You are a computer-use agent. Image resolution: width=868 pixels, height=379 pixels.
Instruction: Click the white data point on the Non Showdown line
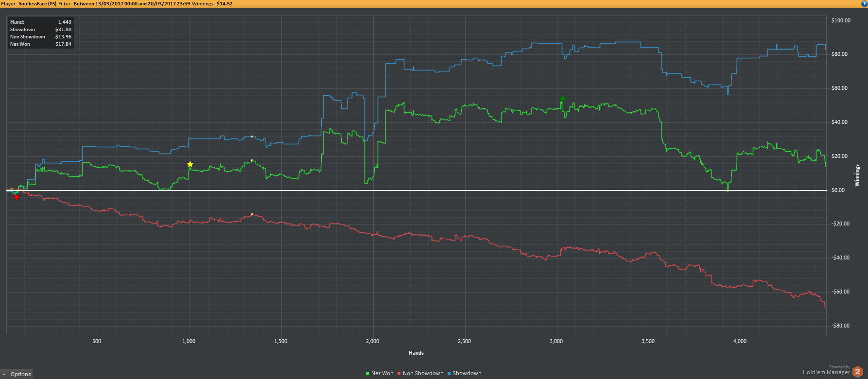pos(252,214)
